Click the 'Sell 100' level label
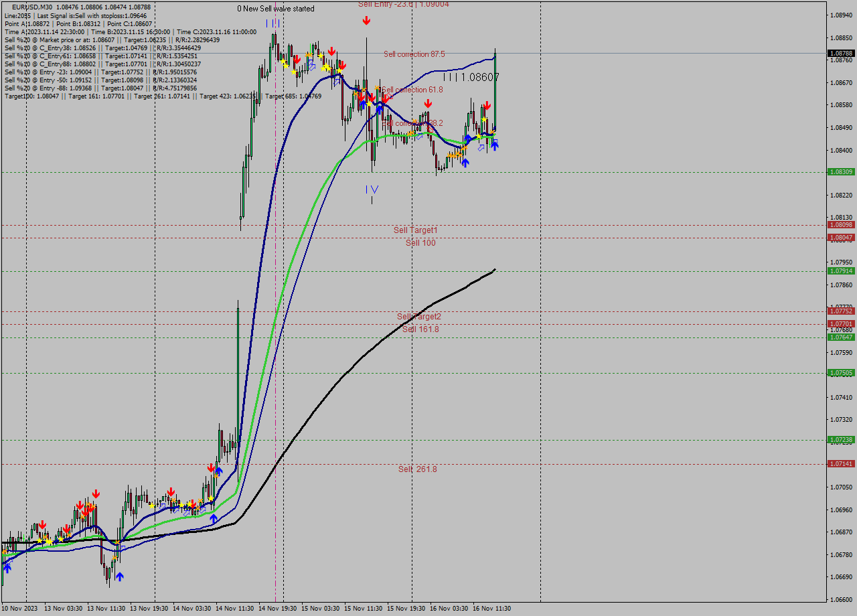The image size is (857, 616). (420, 243)
